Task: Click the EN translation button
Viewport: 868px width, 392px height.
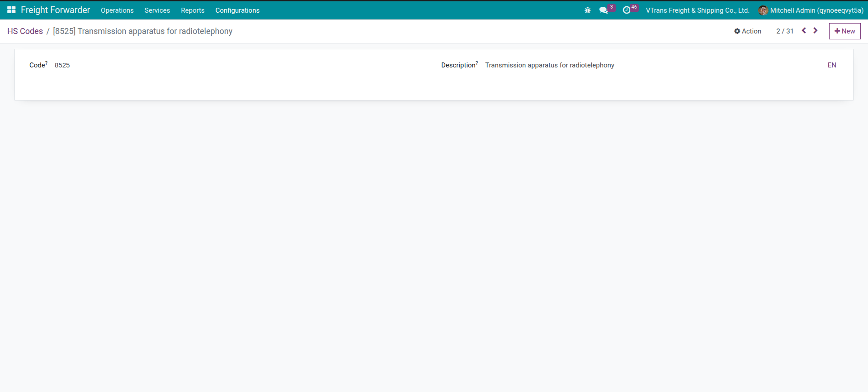Action: [x=831, y=65]
